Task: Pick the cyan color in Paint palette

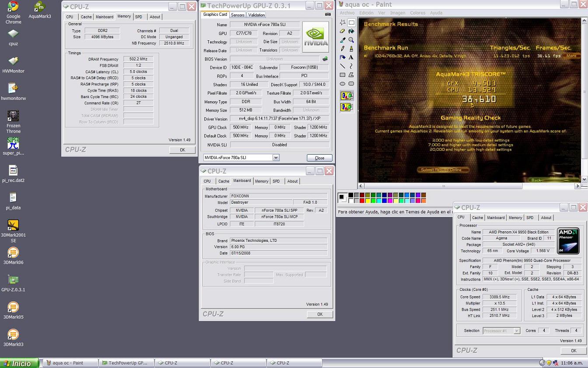Action: tap(379, 201)
